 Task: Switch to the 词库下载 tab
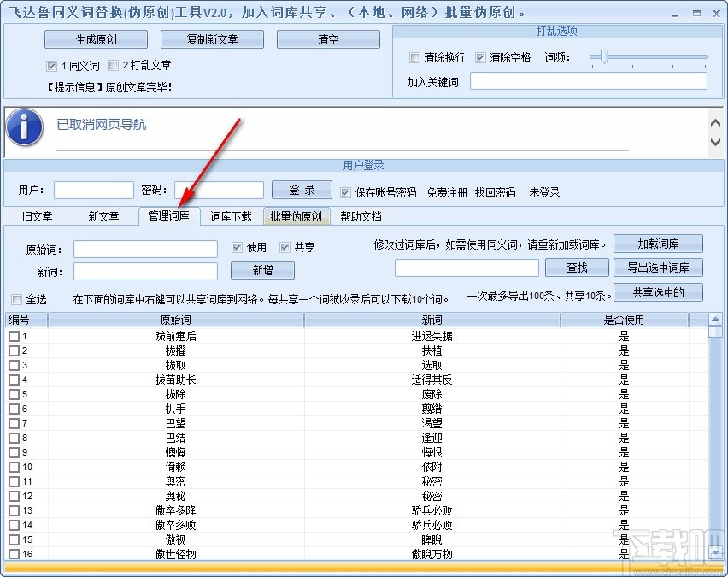coord(231,216)
